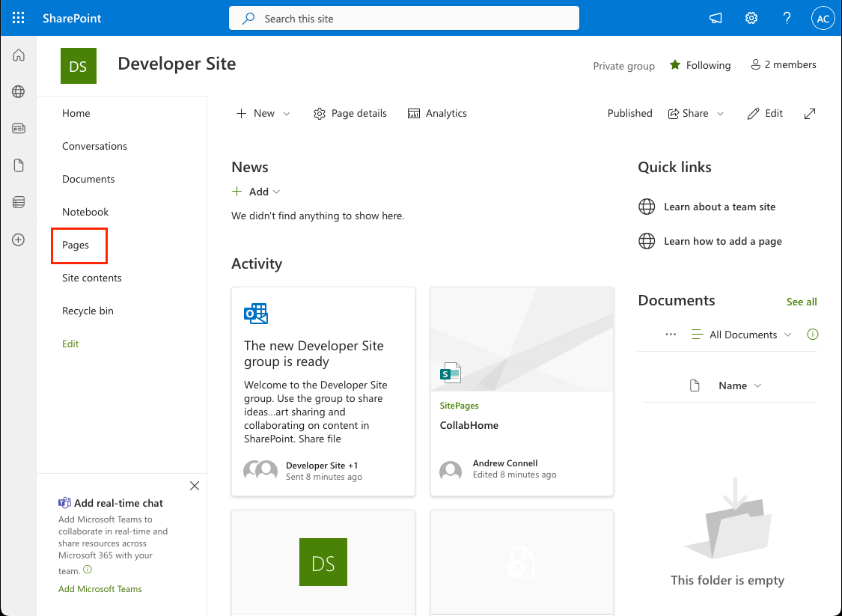The height and width of the screenshot is (616, 842).
Task: Open Documents in site navigation
Action: tap(88, 179)
